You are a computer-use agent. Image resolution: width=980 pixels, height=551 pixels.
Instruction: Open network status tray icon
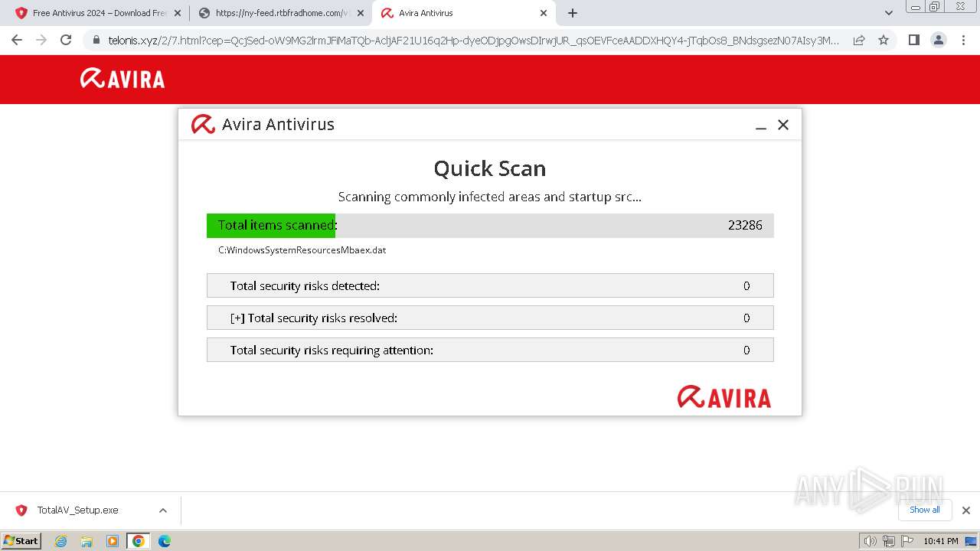(x=888, y=541)
